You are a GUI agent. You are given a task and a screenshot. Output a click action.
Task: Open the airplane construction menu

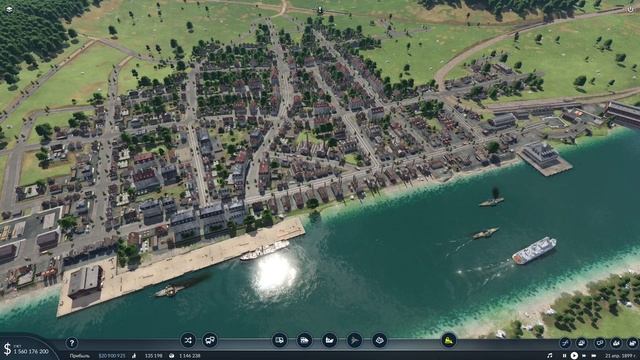(354, 340)
